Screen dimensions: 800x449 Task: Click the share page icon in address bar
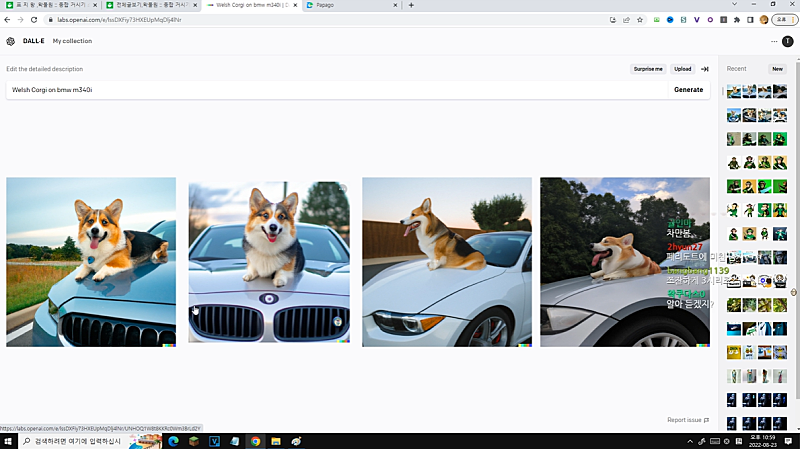[626, 19]
